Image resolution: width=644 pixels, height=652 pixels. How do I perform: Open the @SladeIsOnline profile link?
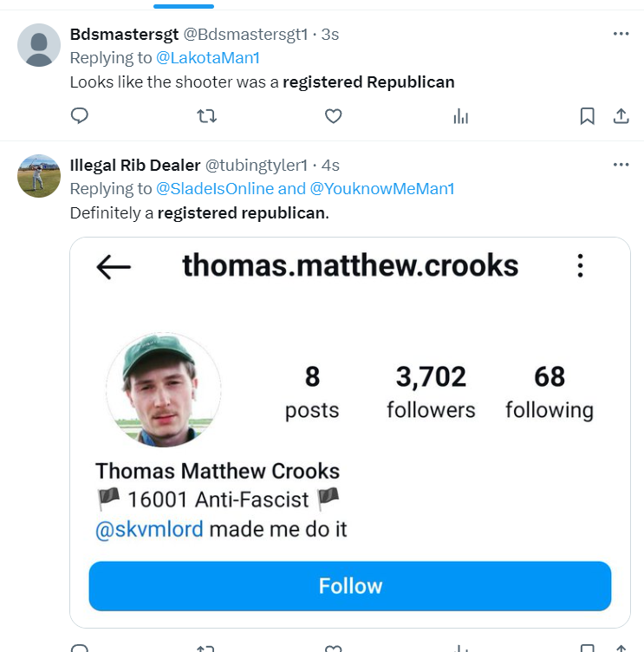214,189
